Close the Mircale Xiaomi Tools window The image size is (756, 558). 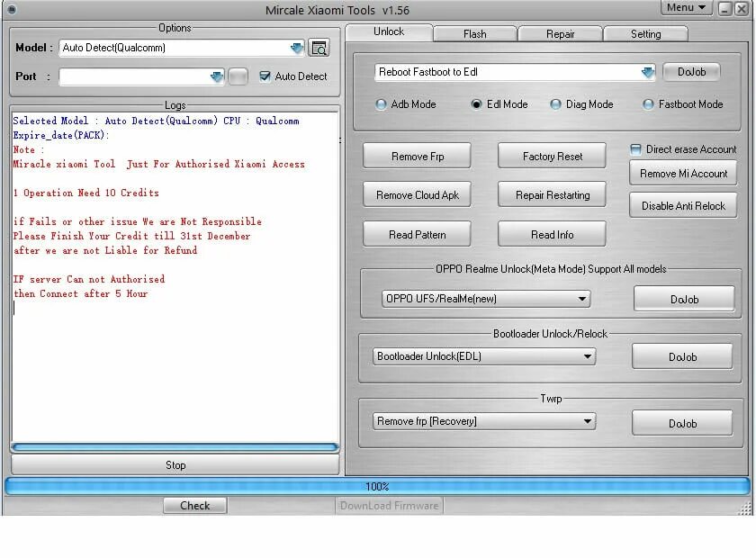tap(742, 8)
